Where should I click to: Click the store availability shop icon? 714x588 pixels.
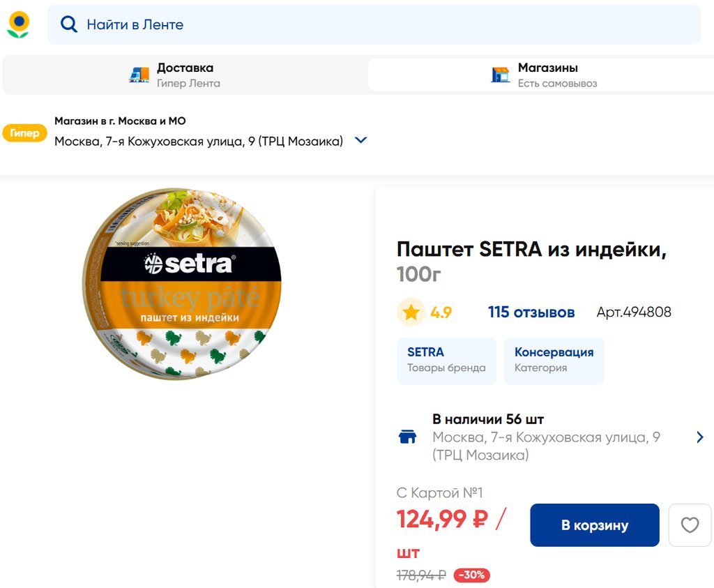407,437
